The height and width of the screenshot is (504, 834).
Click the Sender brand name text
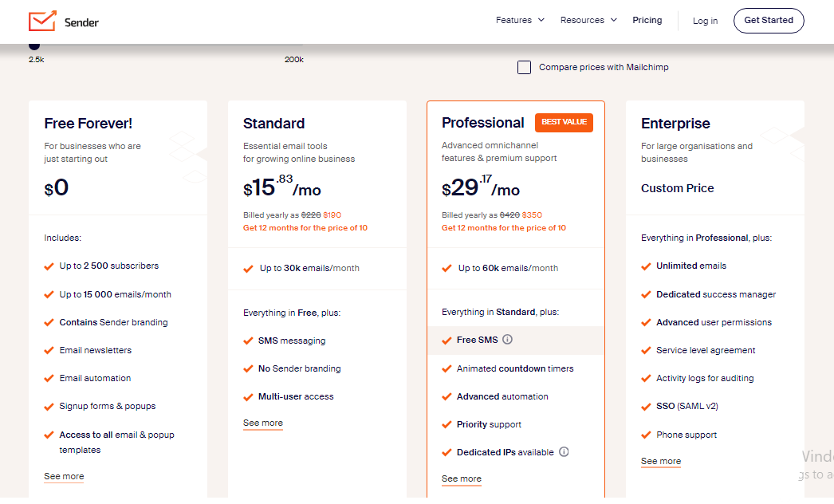click(81, 22)
